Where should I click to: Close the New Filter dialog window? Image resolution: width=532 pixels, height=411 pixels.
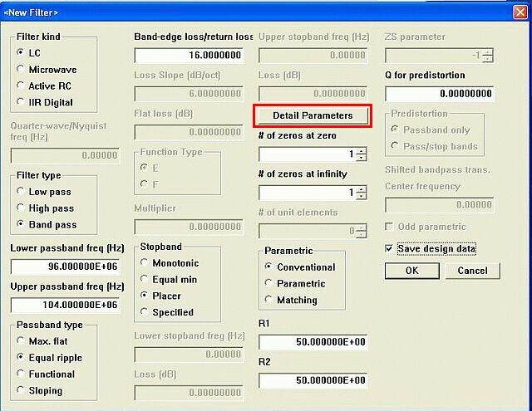pyautogui.click(x=521, y=12)
